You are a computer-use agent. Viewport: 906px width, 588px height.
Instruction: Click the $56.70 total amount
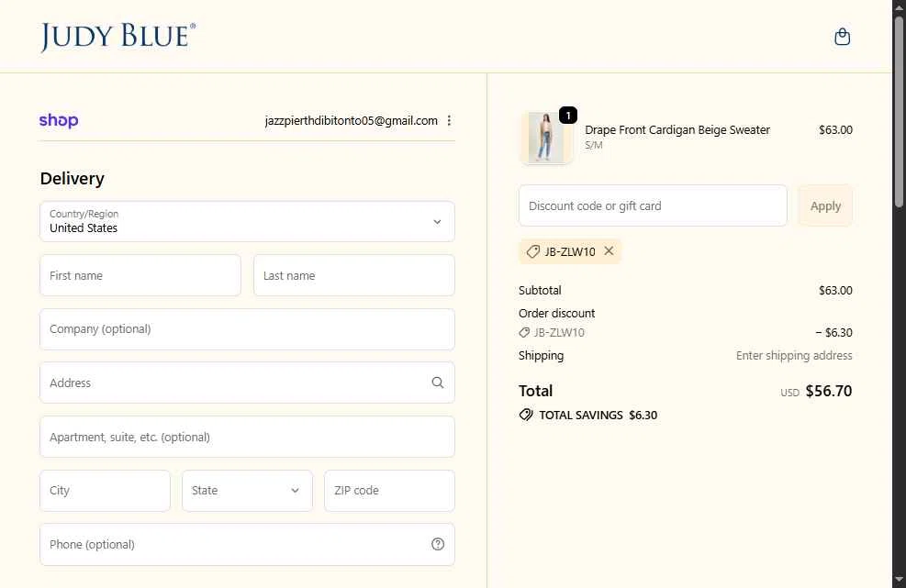click(829, 391)
